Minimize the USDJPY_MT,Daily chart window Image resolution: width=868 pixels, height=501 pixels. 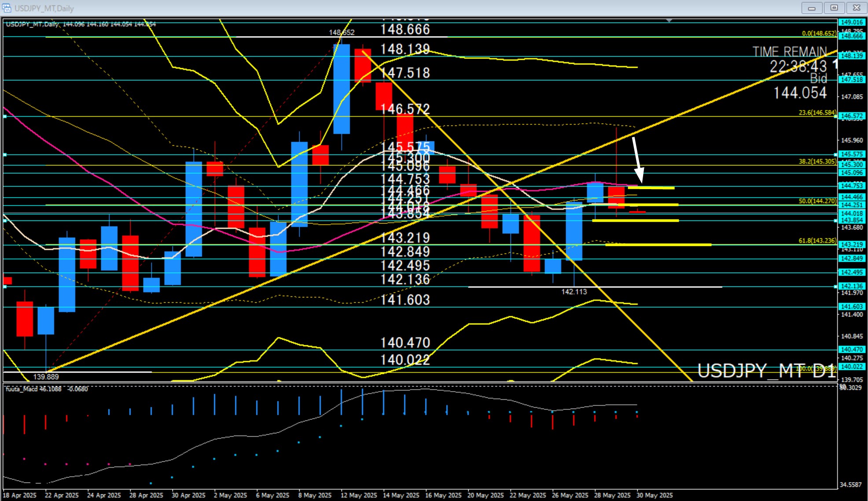812,7
